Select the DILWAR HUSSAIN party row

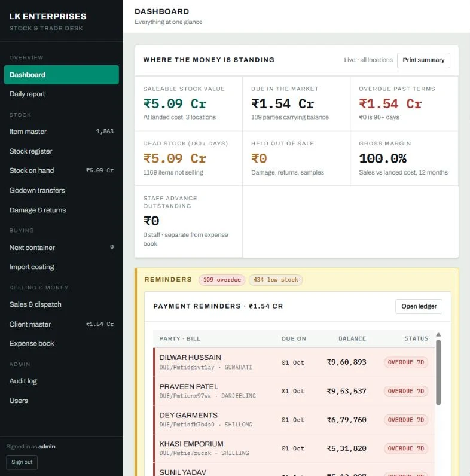(294, 362)
